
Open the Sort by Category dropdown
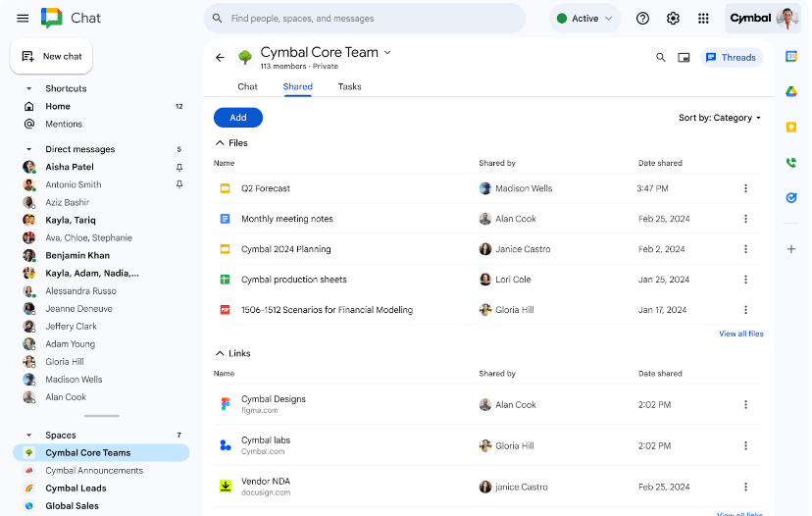tap(720, 118)
